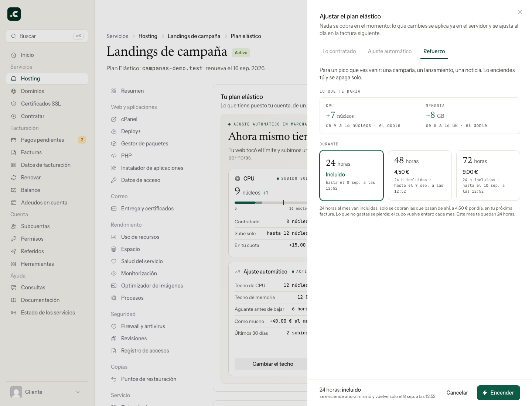Follow the Servicios breadcrumb link
The height and width of the screenshot is (406, 532).
(x=117, y=36)
